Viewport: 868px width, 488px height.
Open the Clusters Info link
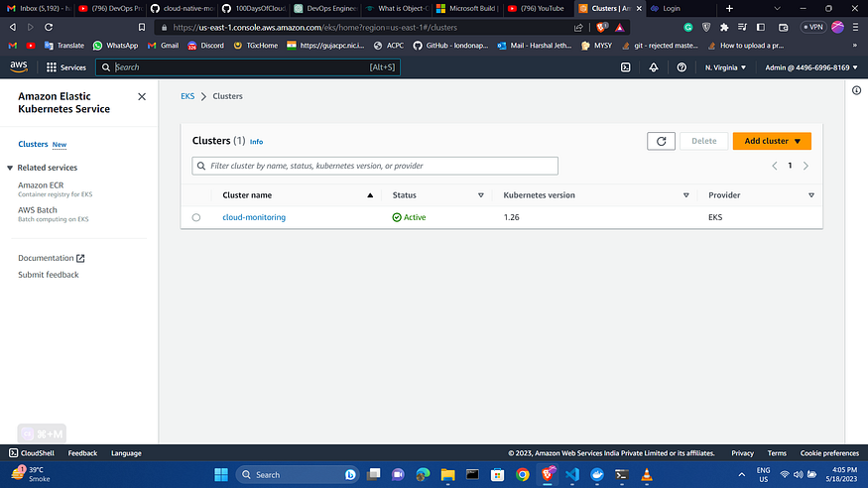(x=256, y=142)
